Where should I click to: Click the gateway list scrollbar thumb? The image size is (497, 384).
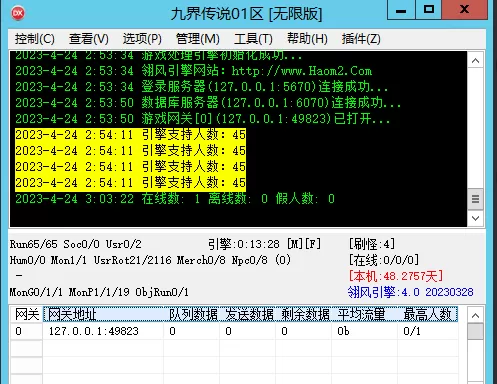[476, 332]
